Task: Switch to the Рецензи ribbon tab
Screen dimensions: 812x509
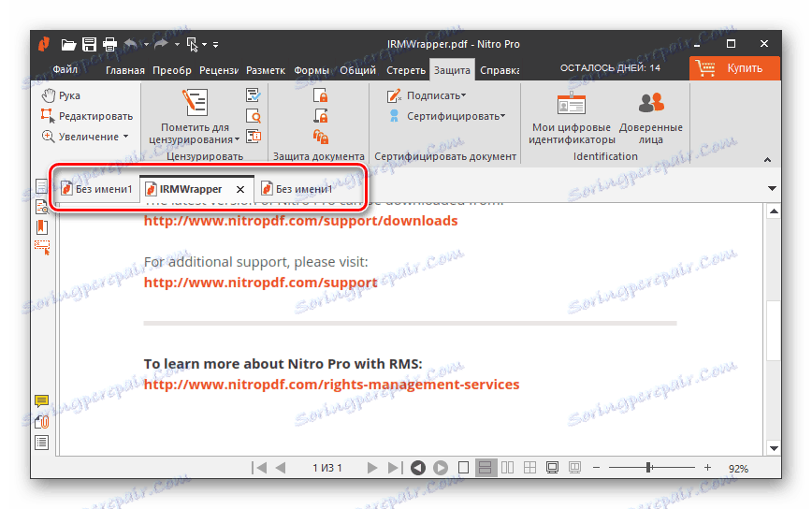Action: [x=219, y=70]
